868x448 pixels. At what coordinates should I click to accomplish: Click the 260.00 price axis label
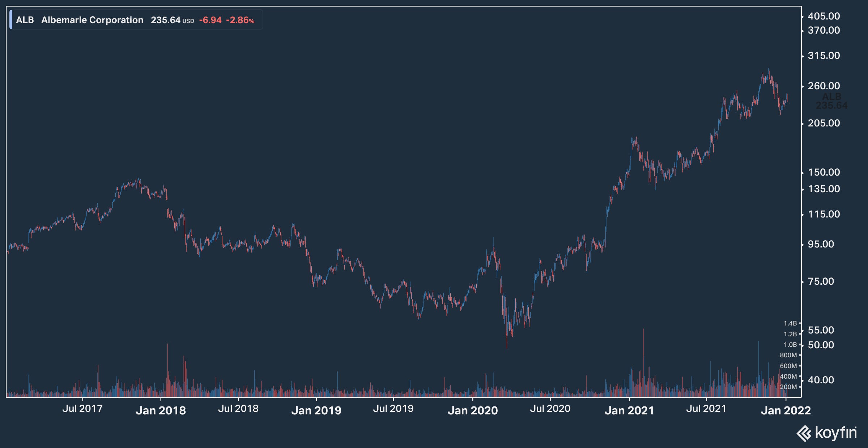tap(824, 86)
